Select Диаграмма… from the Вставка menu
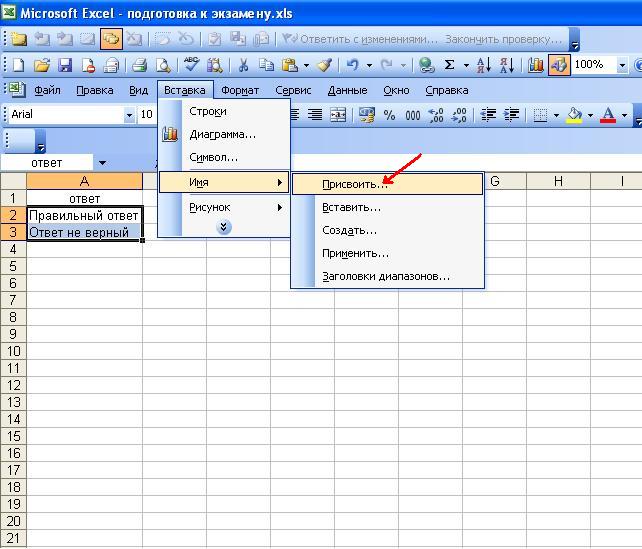This screenshot has width=642, height=549. 222,134
